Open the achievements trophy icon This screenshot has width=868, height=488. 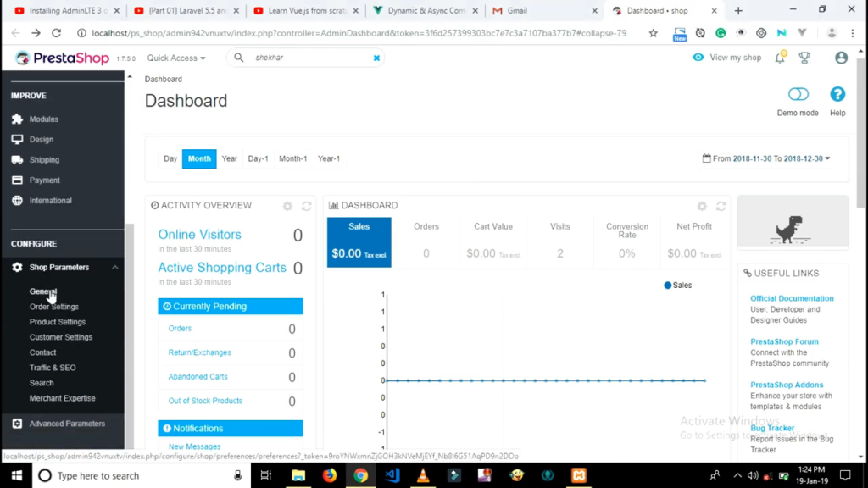click(804, 56)
